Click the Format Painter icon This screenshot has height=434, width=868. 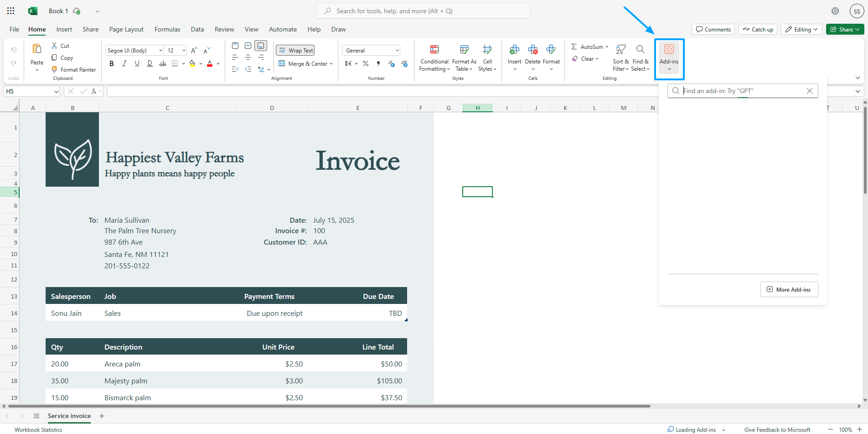coord(54,69)
